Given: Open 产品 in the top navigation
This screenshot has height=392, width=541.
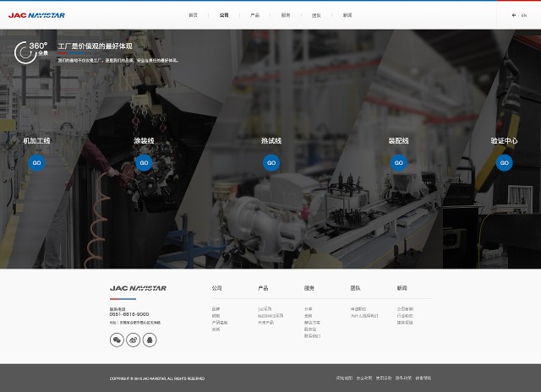Looking at the screenshot, I should tap(254, 15).
